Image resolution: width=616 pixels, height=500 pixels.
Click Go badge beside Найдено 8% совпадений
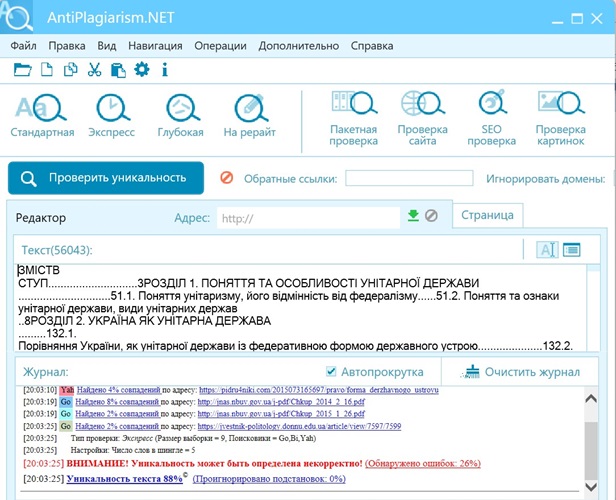coord(66,402)
